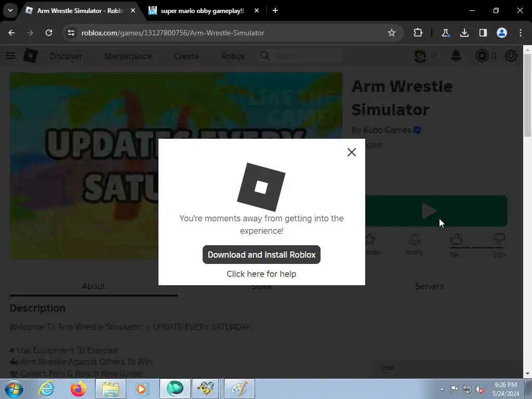
Task: Toggle Notify bell for the game
Action: pyautogui.click(x=414, y=245)
